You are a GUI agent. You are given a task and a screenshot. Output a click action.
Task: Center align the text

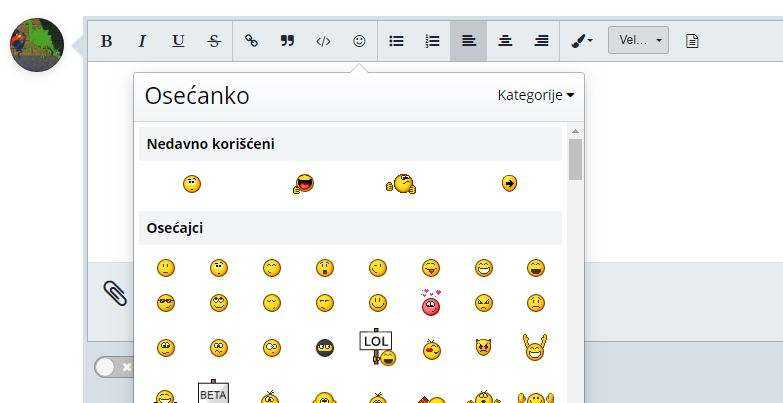(505, 41)
